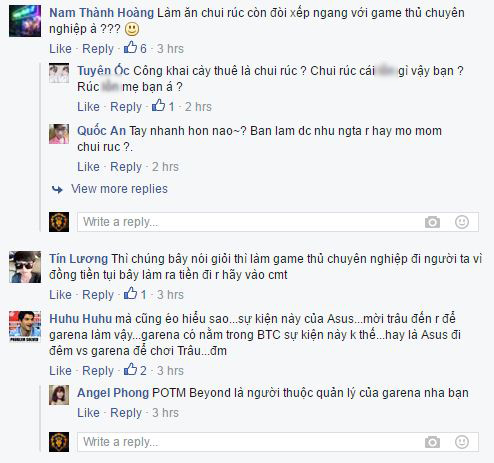Click Huhu Huhu's profile picture

coord(25,327)
